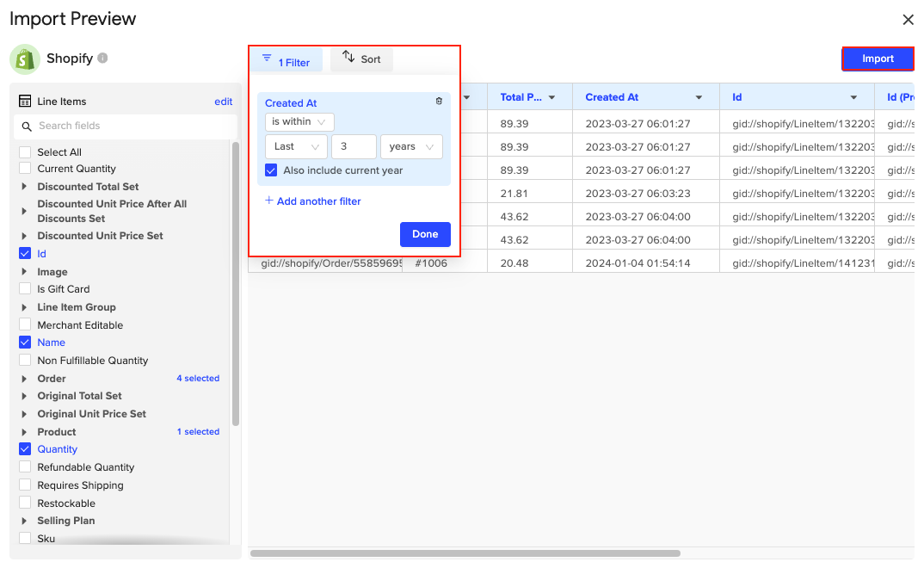Uncheck the Also include current year checkbox
The image size is (924, 568).
pos(271,170)
